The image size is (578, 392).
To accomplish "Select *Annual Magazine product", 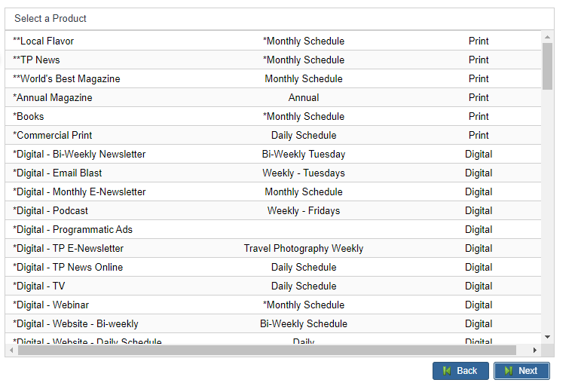I will [273, 97].
